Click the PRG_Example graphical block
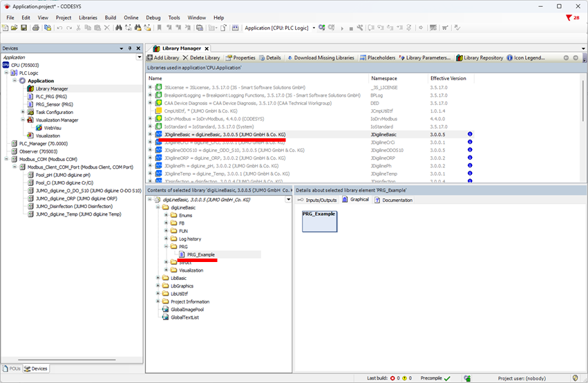The image size is (588, 383). point(319,221)
